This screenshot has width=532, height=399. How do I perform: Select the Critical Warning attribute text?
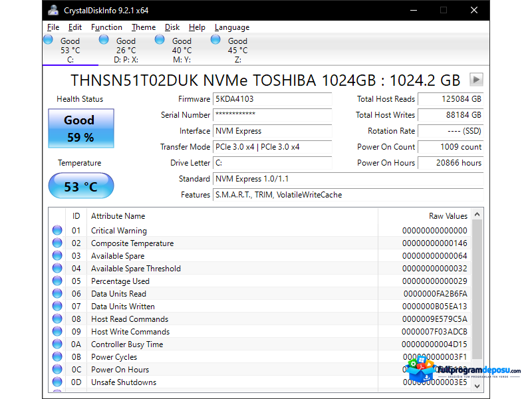coord(119,231)
